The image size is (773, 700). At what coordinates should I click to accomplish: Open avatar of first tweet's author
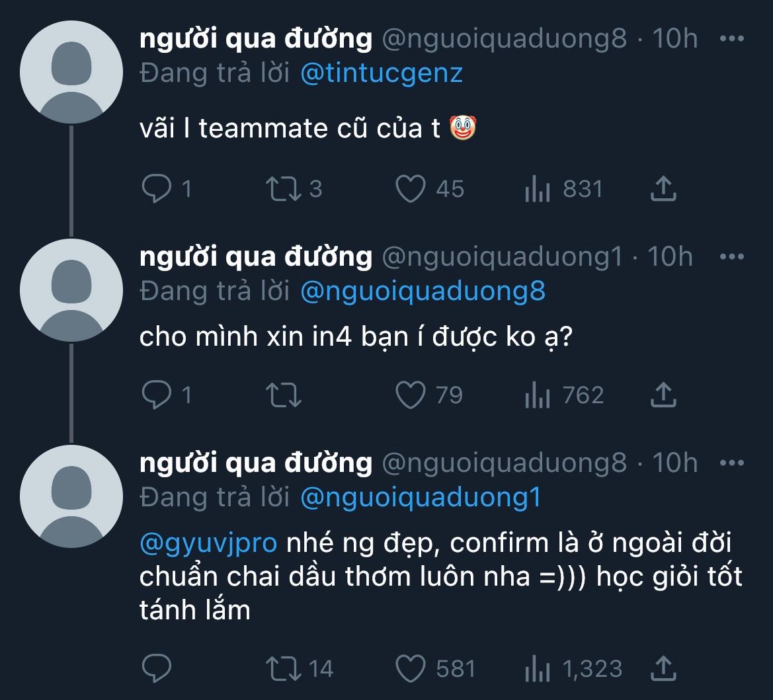coord(71,72)
